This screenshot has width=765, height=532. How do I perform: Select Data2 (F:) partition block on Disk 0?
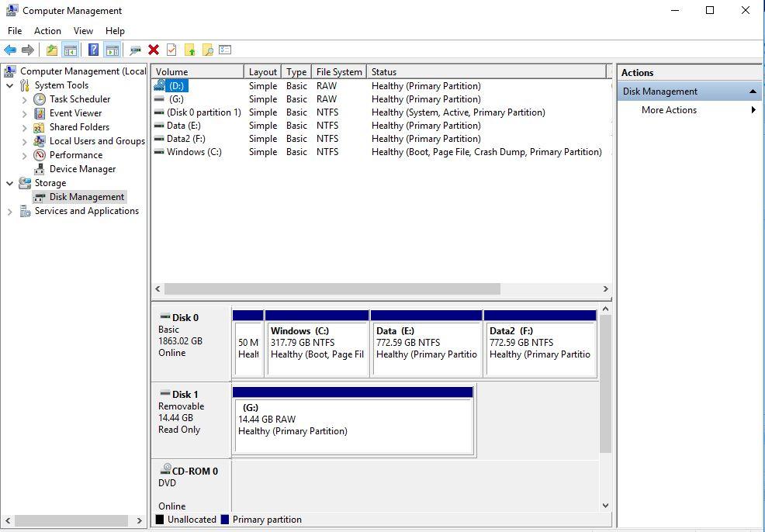[540, 344]
